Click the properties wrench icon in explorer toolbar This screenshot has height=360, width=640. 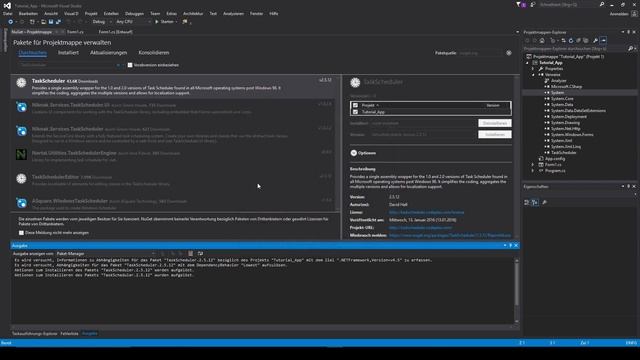click(596, 40)
